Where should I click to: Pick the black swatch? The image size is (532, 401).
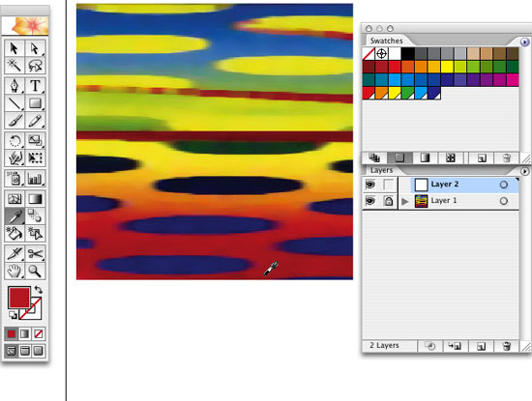pyautogui.click(x=408, y=53)
